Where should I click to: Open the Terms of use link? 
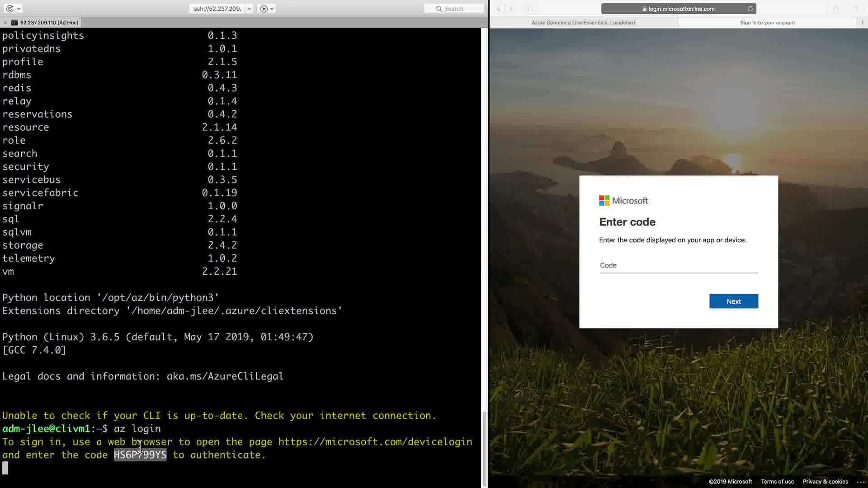[777, 482]
